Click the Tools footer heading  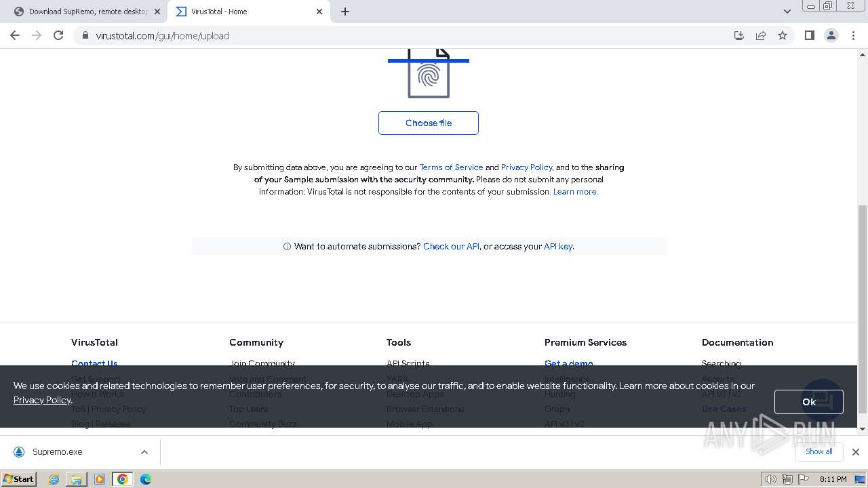click(399, 342)
